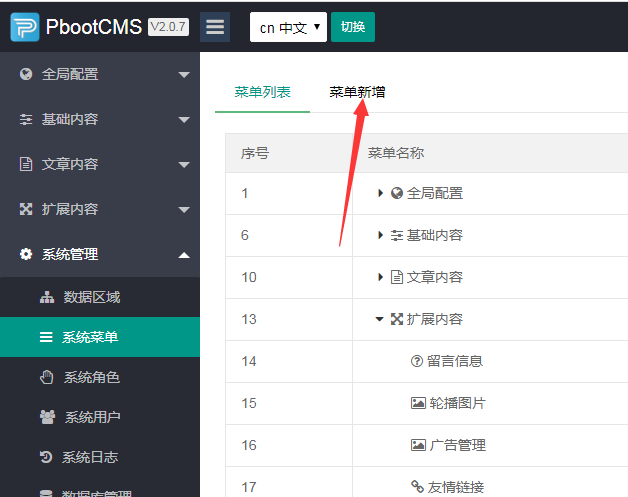The width and height of the screenshot is (628, 497).
Task: Select the 系统菜单 sidebar entry
Action: (90, 337)
